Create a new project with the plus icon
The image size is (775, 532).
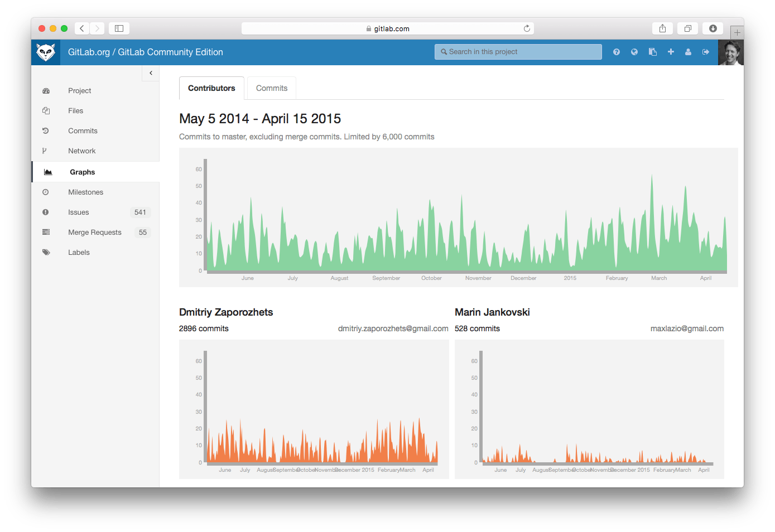point(671,51)
